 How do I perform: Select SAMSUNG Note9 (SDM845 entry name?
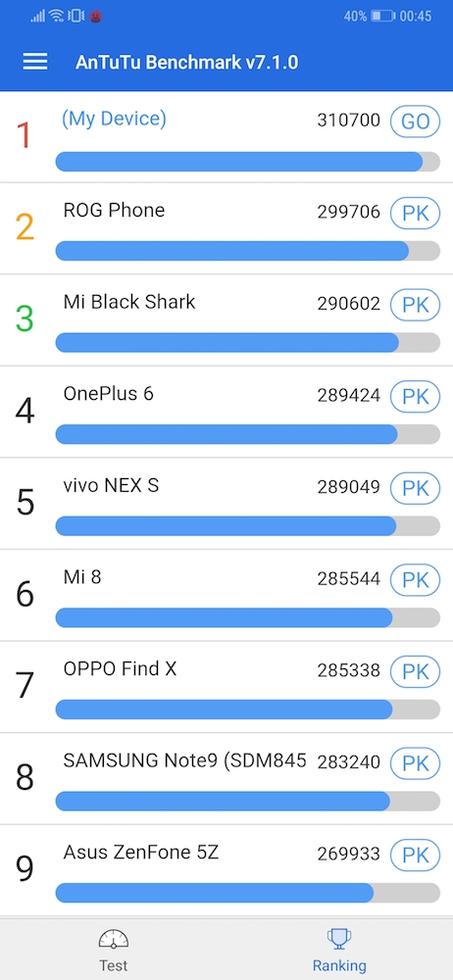tap(184, 760)
